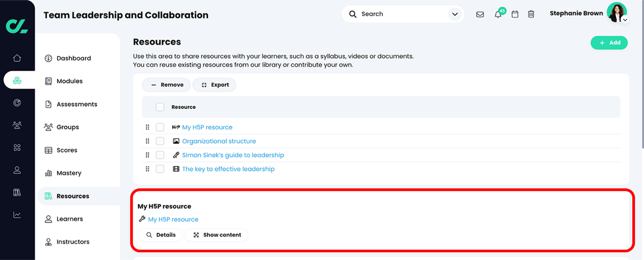This screenshot has width=644, height=260.
Task: Open Groups in class menu
Action: [68, 127]
